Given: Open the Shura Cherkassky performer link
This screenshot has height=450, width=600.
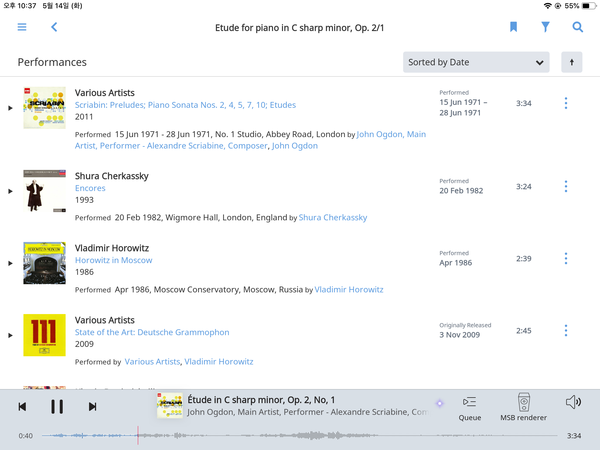Looking at the screenshot, I should click(333, 217).
